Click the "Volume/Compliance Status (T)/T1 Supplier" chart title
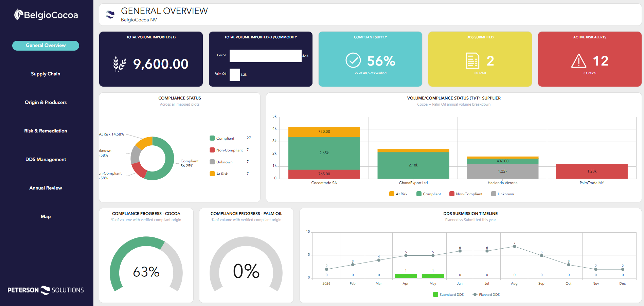This screenshot has height=306, width=644. pyautogui.click(x=454, y=98)
